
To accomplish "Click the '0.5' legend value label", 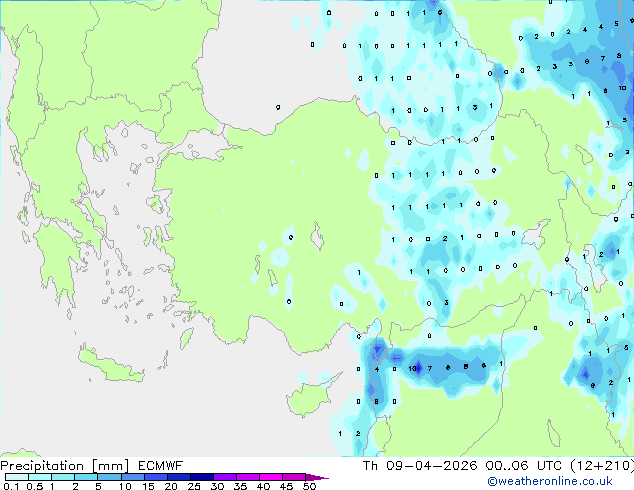I will point(34,486).
